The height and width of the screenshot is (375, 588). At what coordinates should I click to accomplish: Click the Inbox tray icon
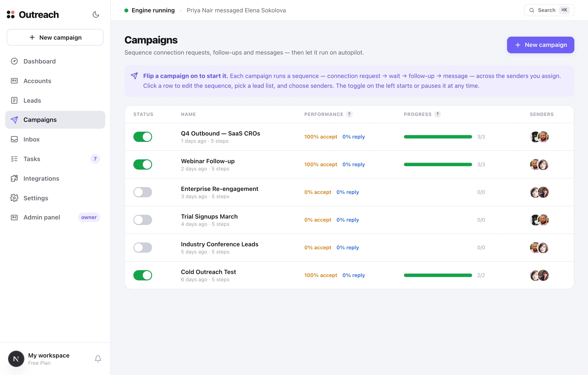[x=14, y=139]
